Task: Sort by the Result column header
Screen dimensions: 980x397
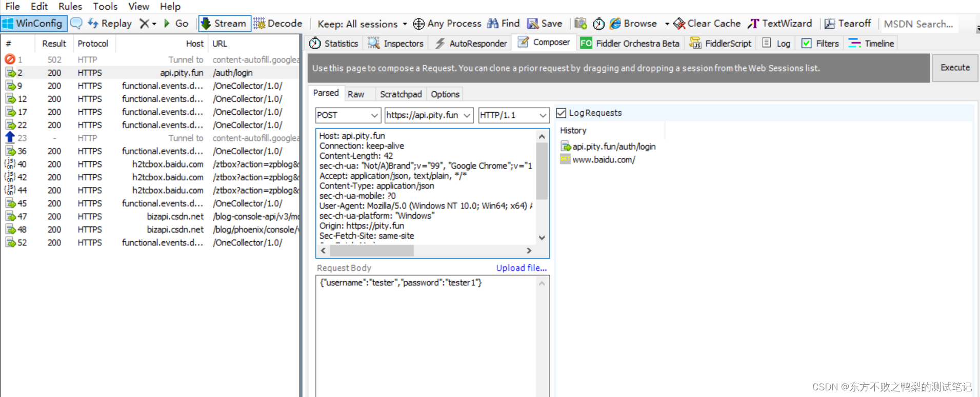Action: point(54,44)
